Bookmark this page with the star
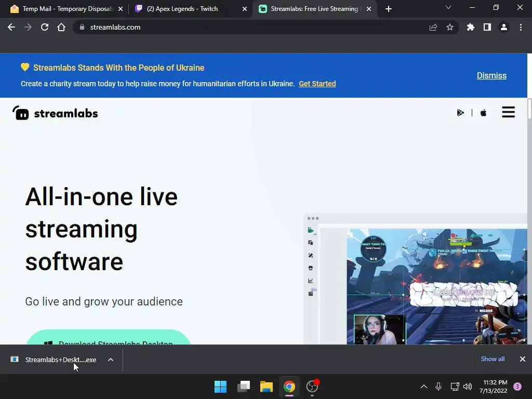 (x=450, y=27)
